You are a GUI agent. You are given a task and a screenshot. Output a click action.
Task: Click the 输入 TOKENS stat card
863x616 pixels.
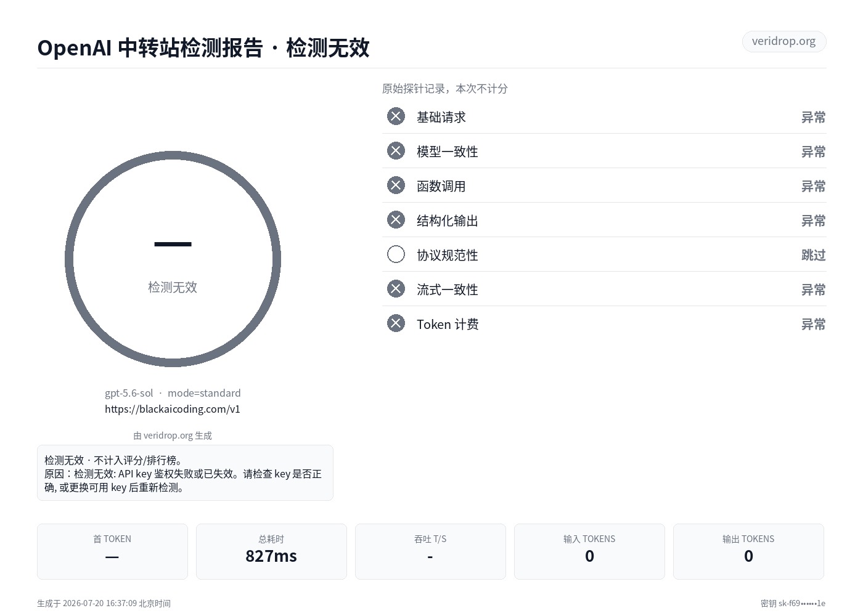pos(589,551)
